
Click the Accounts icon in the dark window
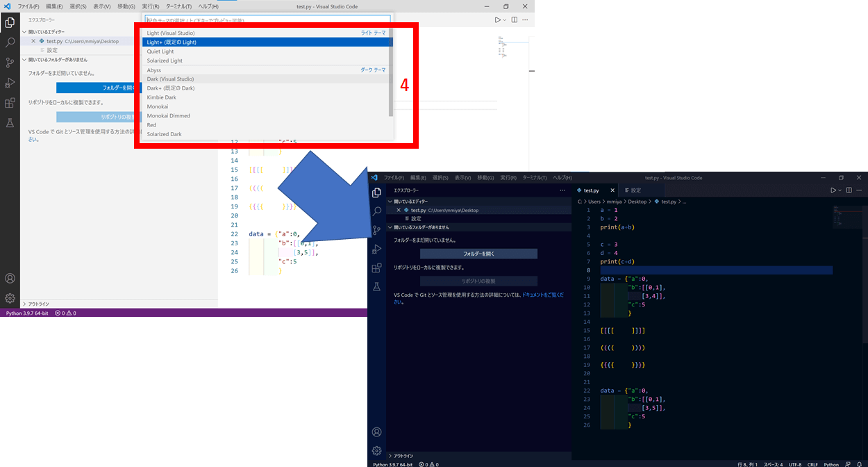376,432
